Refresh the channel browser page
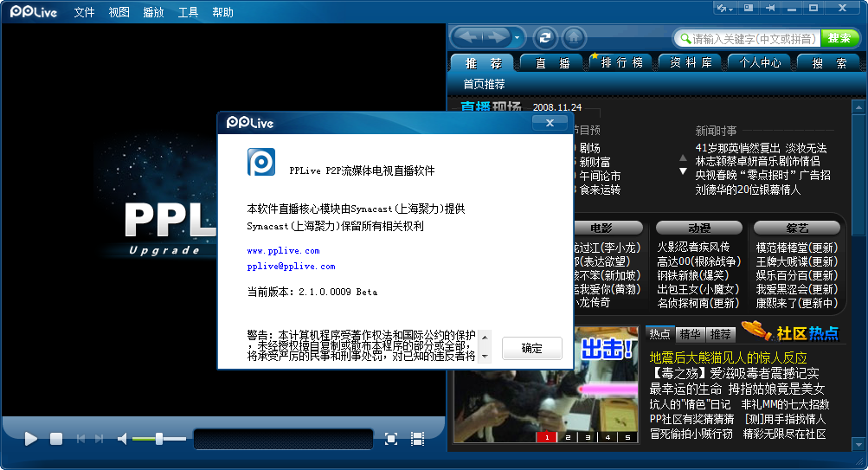The width and height of the screenshot is (868, 470). pos(544,37)
